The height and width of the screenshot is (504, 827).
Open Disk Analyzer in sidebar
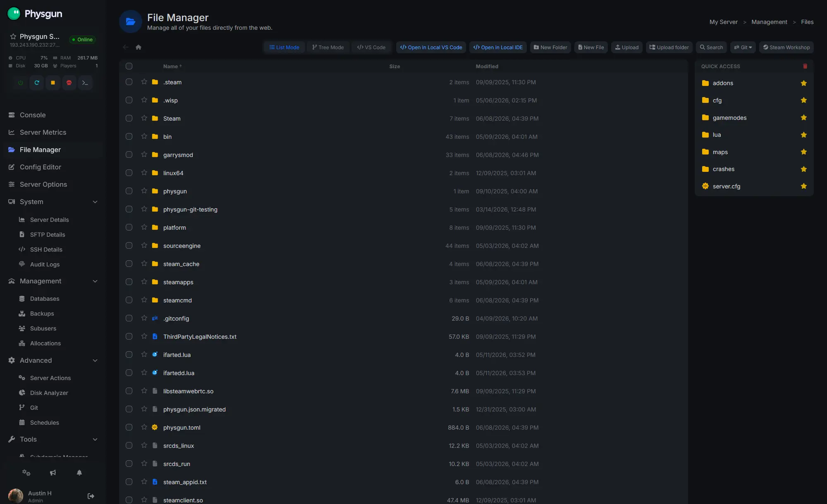pos(49,393)
